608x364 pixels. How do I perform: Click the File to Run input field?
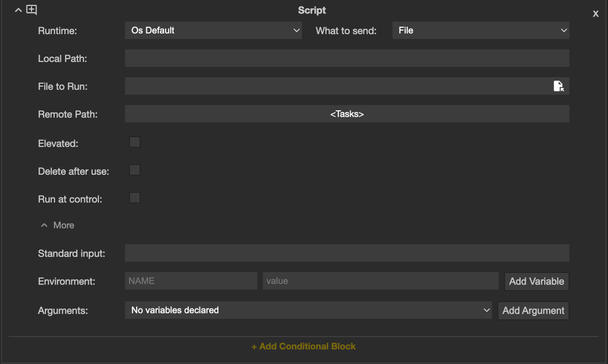(x=347, y=86)
